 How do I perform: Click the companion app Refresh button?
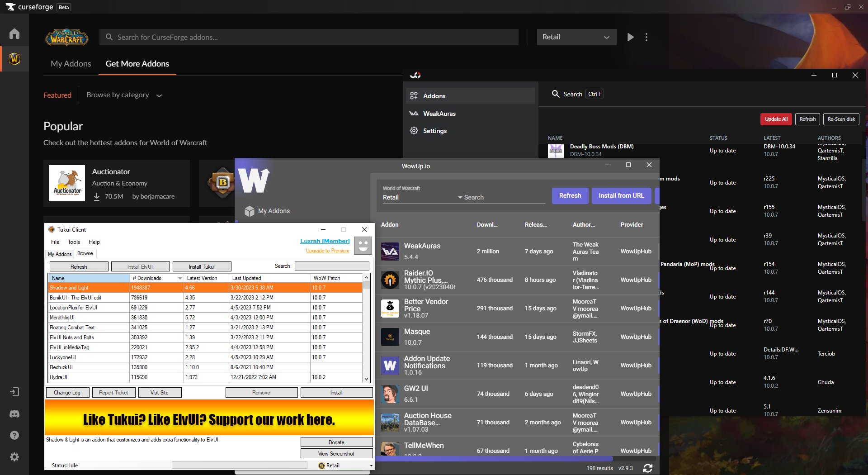coord(807,119)
